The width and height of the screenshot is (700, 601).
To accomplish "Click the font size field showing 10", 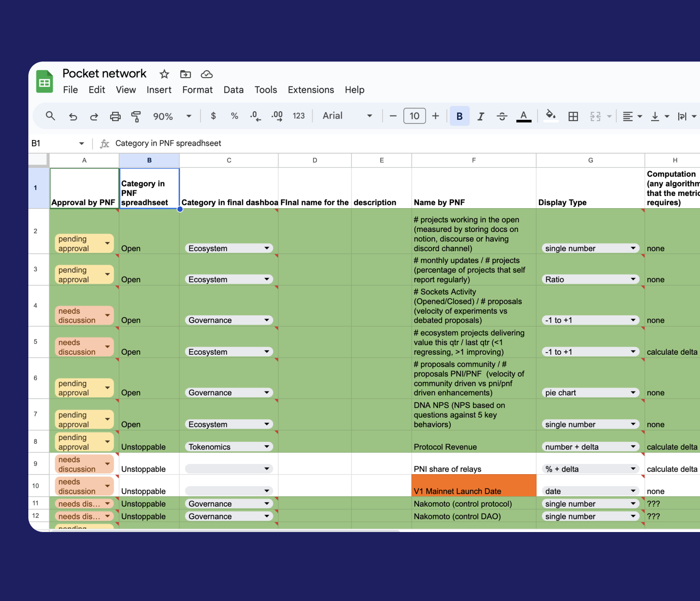I will point(414,116).
